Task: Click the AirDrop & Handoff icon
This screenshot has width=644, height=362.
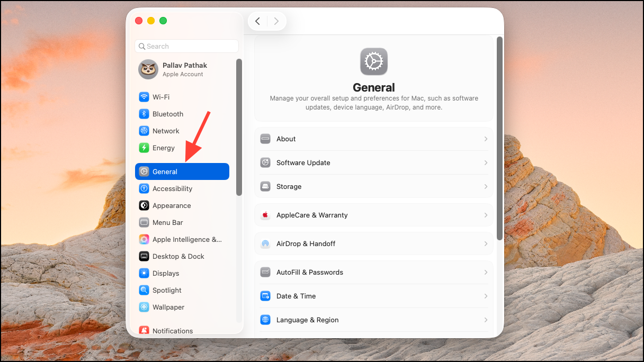Action: pos(265,243)
